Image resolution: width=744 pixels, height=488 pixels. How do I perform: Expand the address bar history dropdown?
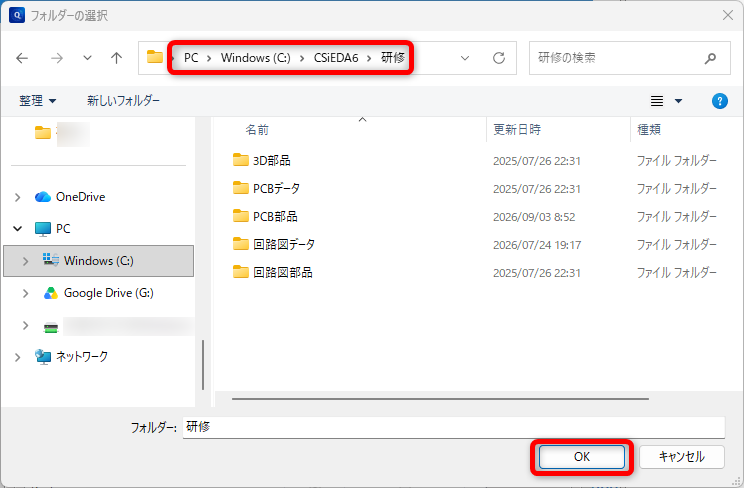tap(465, 58)
